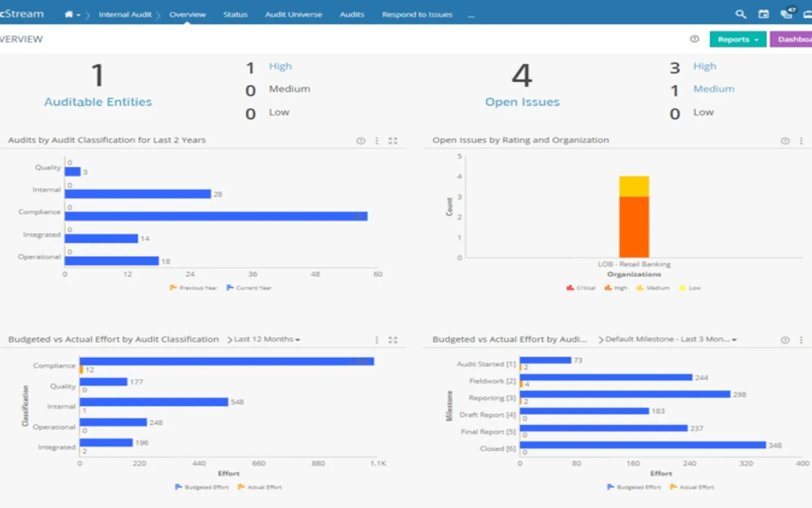Toggle the Previous Year legend series

193,288
